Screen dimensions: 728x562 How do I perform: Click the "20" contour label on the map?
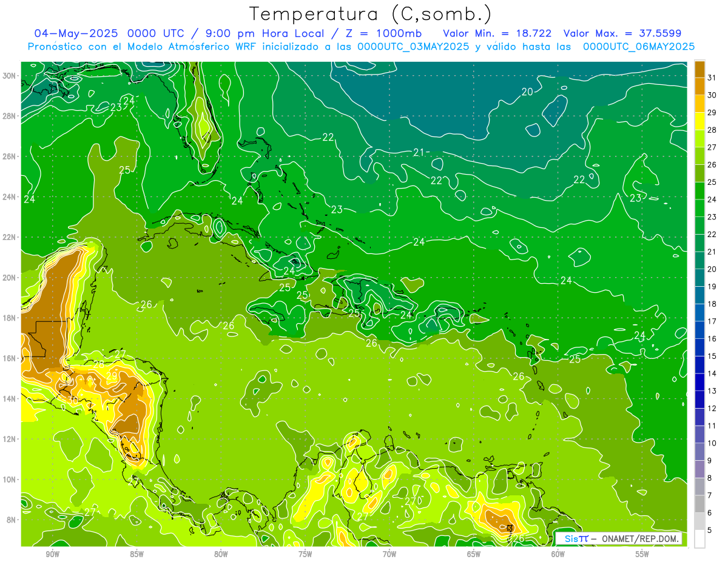(x=527, y=92)
